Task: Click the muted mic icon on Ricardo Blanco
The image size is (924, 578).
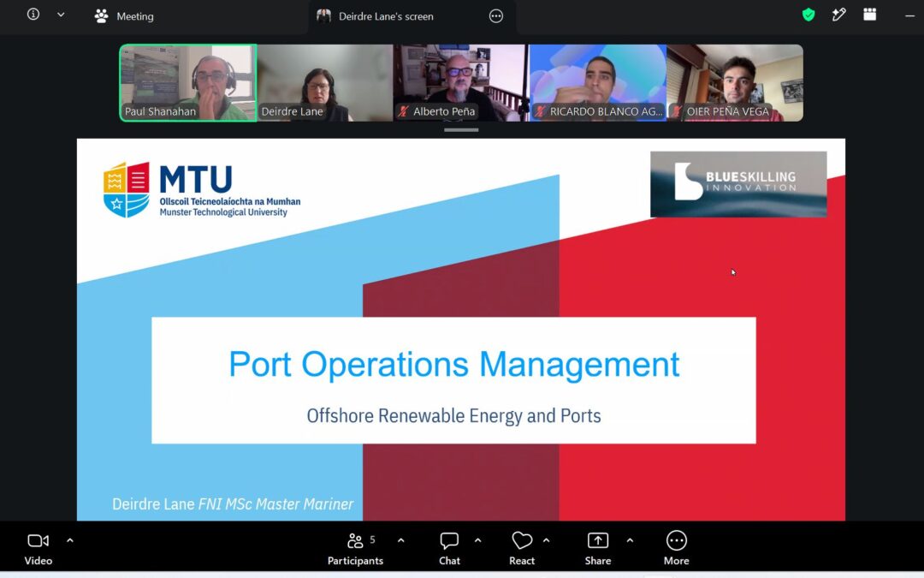Action: coord(540,111)
